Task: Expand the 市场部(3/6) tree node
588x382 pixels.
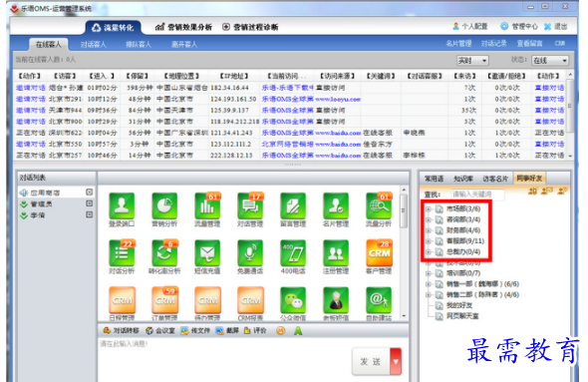Action: (x=428, y=209)
